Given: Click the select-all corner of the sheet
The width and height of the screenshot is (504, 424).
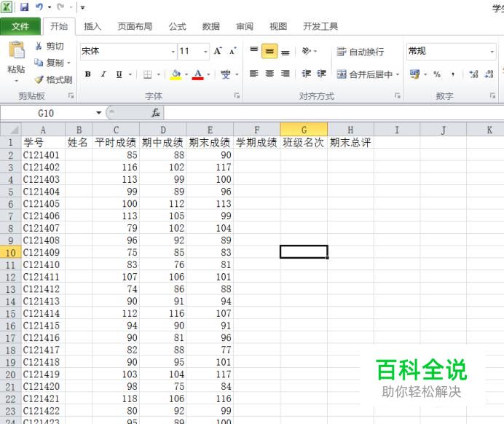Looking at the screenshot, I should click(11, 130).
